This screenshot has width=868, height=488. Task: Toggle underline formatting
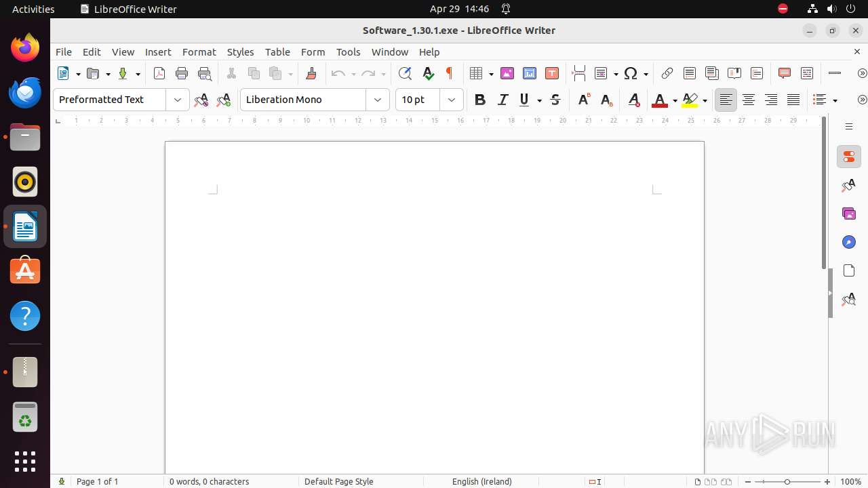pyautogui.click(x=524, y=100)
